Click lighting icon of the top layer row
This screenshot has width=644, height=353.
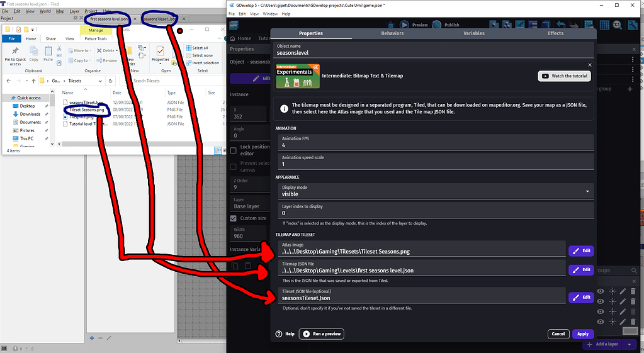click(x=613, y=291)
